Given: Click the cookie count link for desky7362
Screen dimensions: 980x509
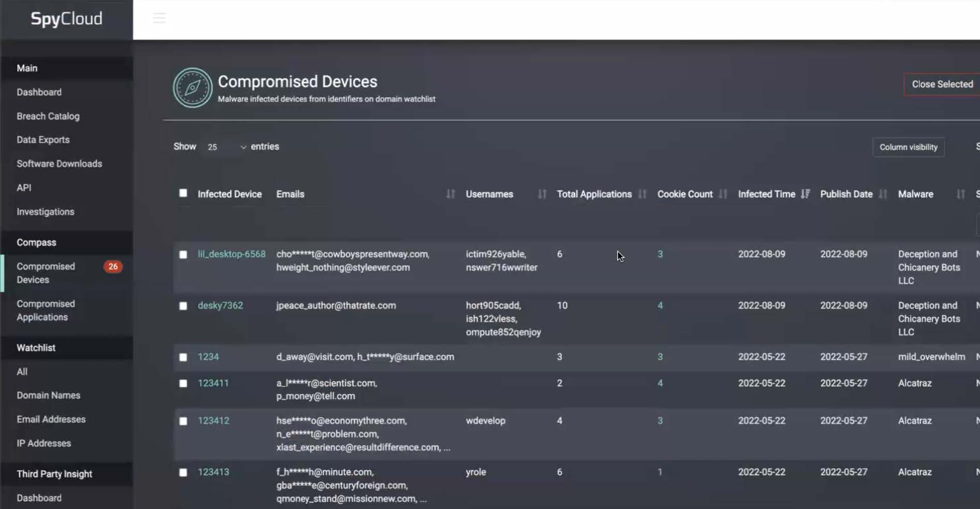Looking at the screenshot, I should pos(660,306).
